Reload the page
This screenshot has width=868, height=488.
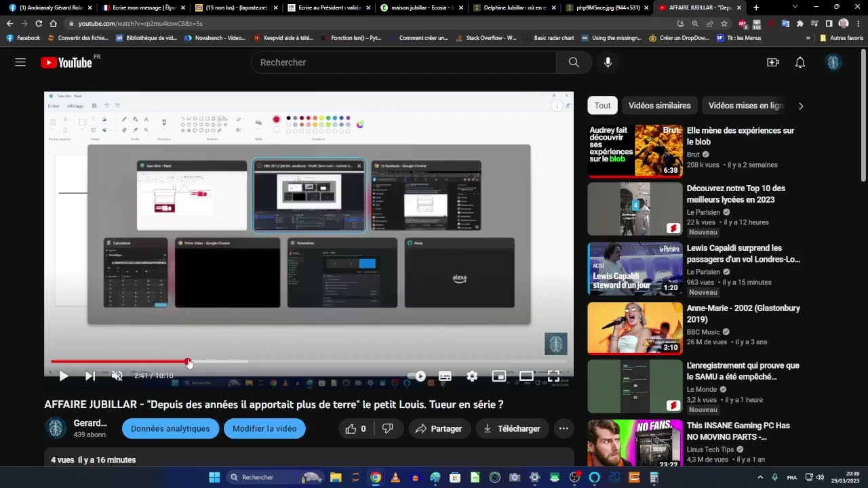pos(39,23)
